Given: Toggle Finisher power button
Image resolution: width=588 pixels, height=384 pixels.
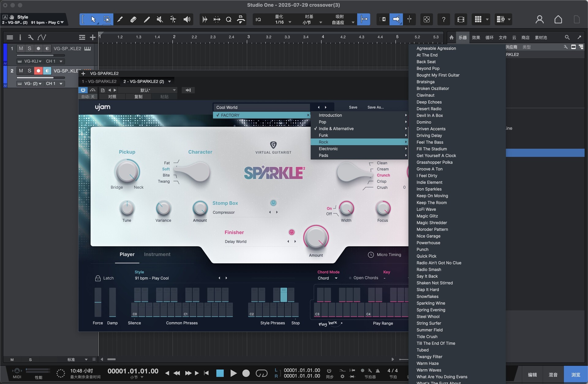Looking at the screenshot, I should click(x=292, y=232).
